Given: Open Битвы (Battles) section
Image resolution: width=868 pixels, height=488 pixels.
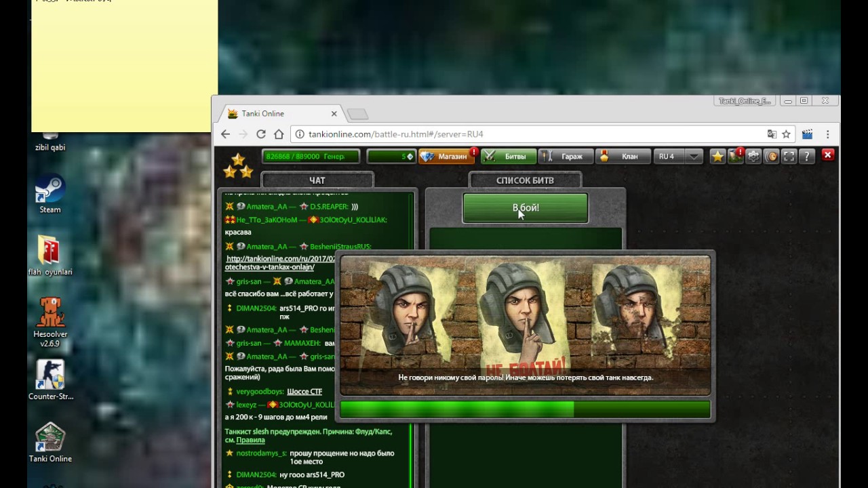Looking at the screenshot, I should (509, 157).
